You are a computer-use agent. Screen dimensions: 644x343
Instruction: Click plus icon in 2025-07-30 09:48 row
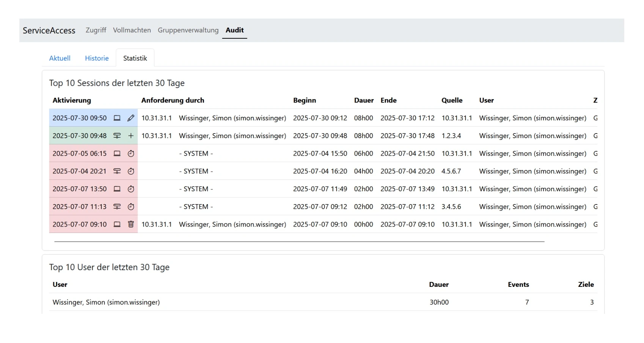[x=131, y=136]
